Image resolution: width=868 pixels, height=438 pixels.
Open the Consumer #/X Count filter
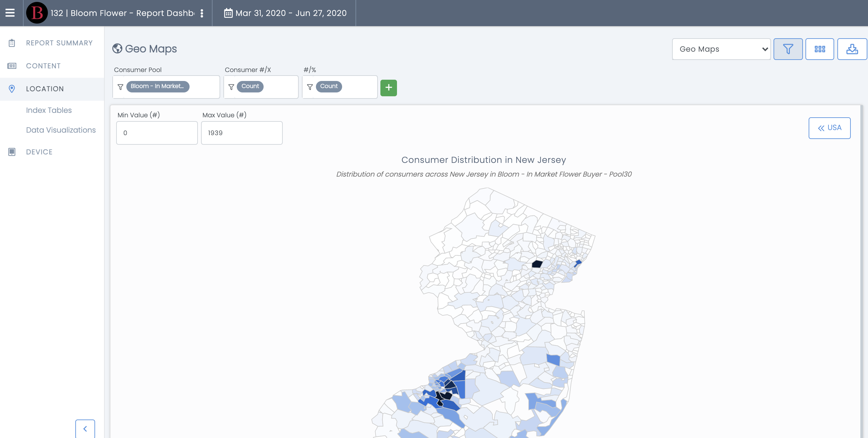[x=261, y=86]
